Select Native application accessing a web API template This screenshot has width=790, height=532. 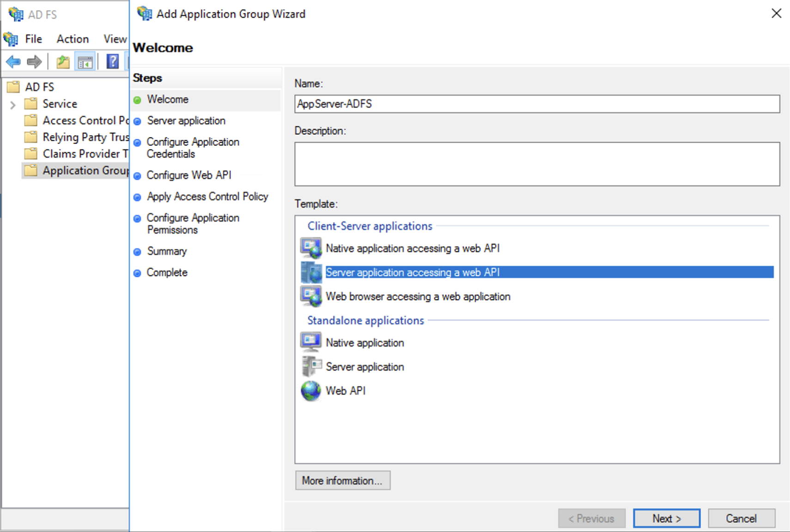413,248
